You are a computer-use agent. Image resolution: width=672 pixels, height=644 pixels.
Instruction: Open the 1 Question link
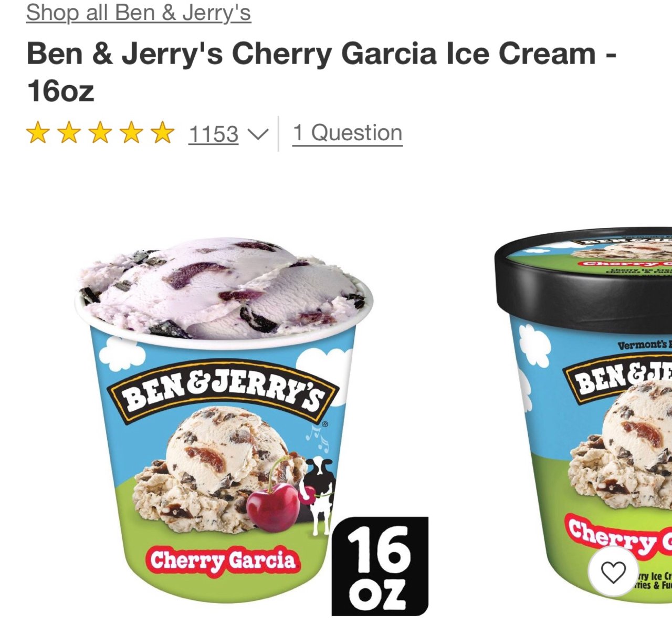348,133
